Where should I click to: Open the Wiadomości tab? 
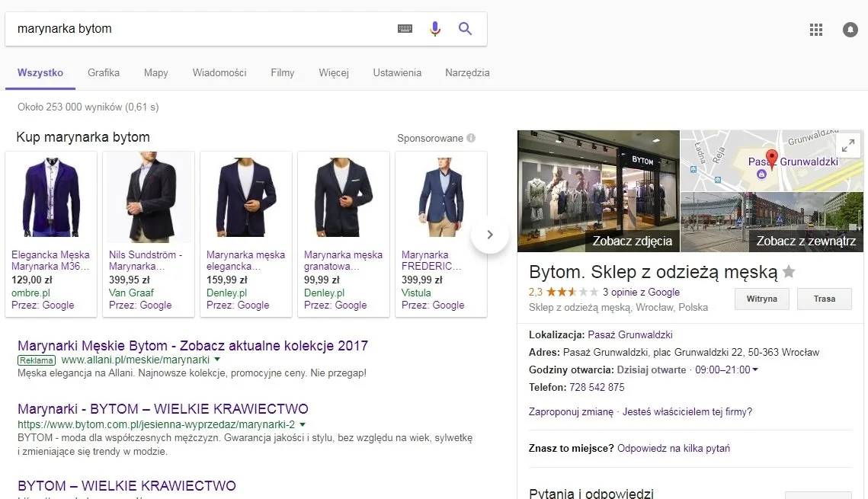[x=219, y=72]
